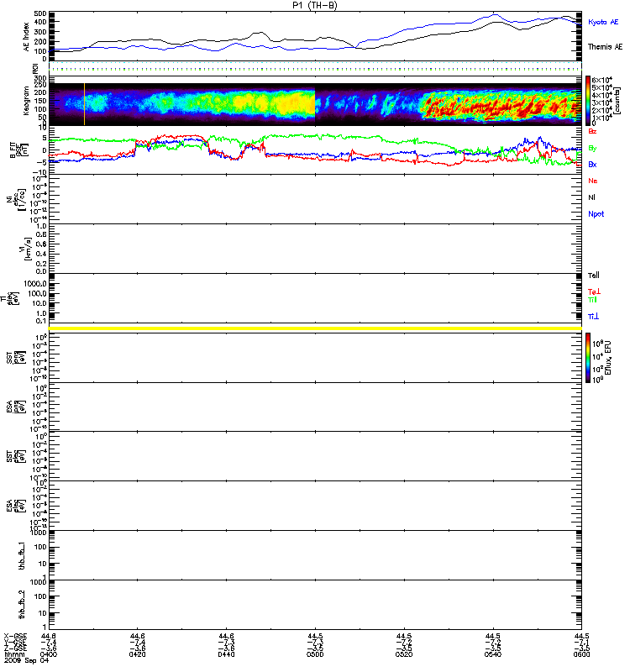The width and height of the screenshot is (630, 672).
Task: Click the plot title 'P1 (TH-B)'
Action: tap(314, 5)
